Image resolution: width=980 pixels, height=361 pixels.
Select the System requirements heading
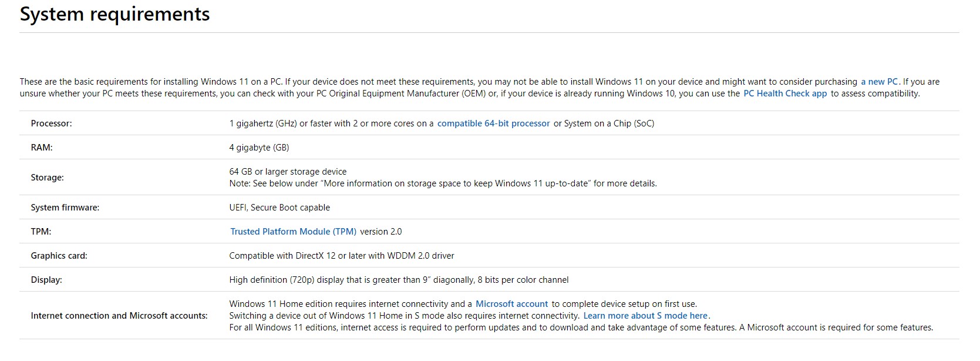click(115, 14)
